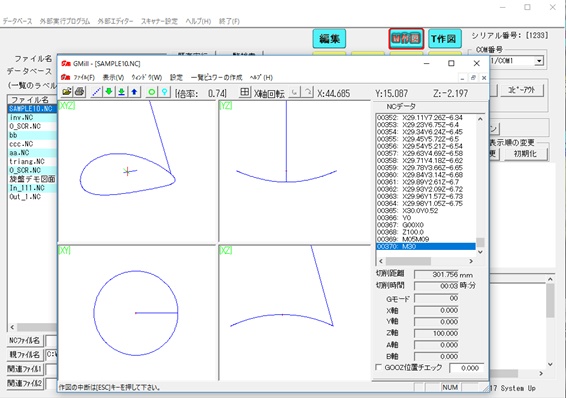The width and height of the screenshot is (567, 398).
Task: Open the ヘルプ(H) menu in GMill
Action: point(261,78)
